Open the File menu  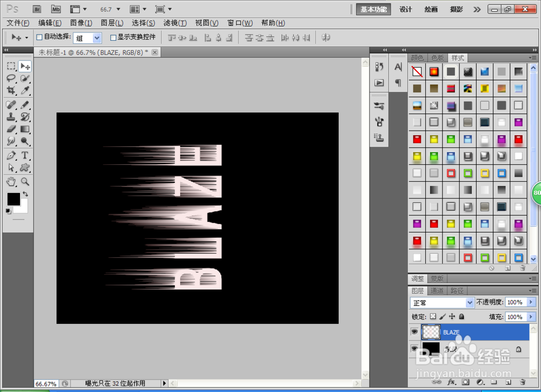pyautogui.click(x=18, y=23)
